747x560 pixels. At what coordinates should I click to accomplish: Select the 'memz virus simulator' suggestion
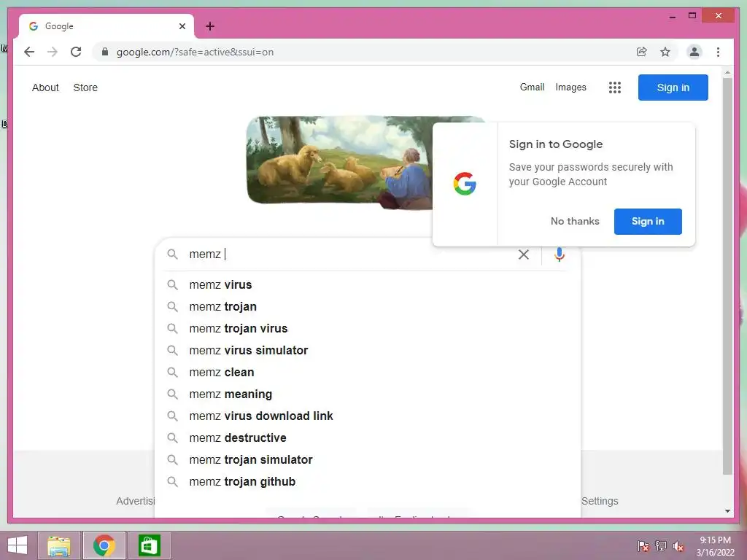click(x=368, y=351)
